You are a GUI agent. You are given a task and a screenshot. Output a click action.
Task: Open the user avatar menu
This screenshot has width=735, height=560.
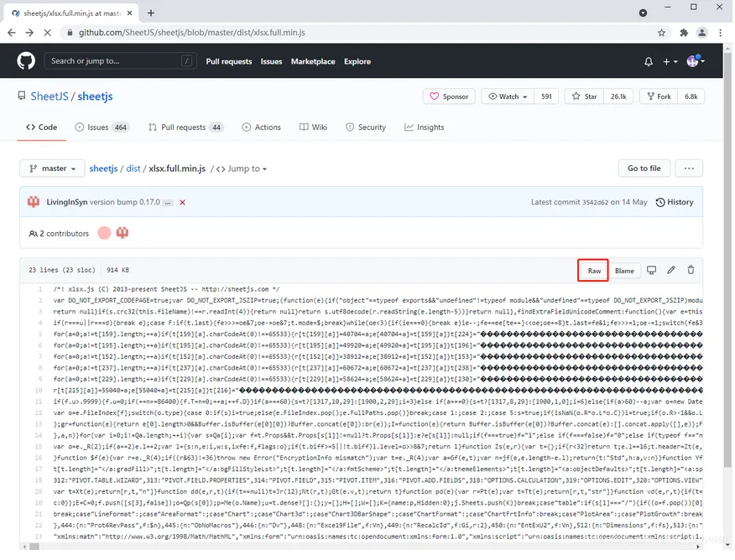[696, 61]
